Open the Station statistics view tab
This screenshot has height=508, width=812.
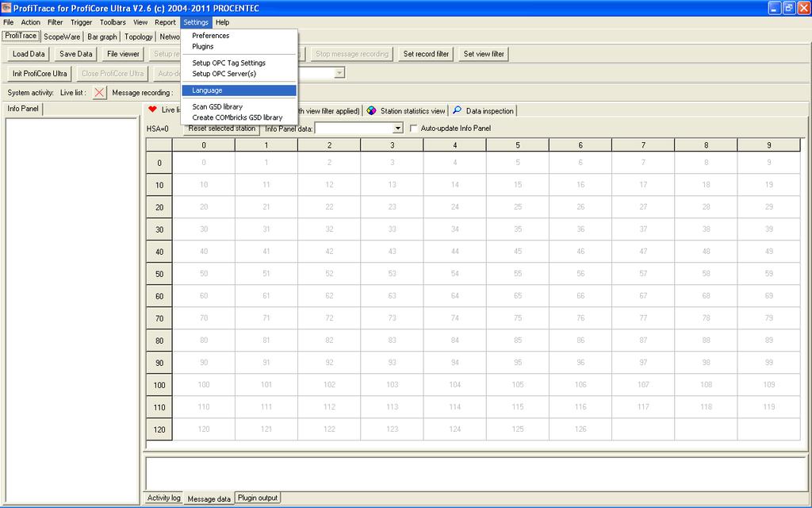(x=405, y=110)
